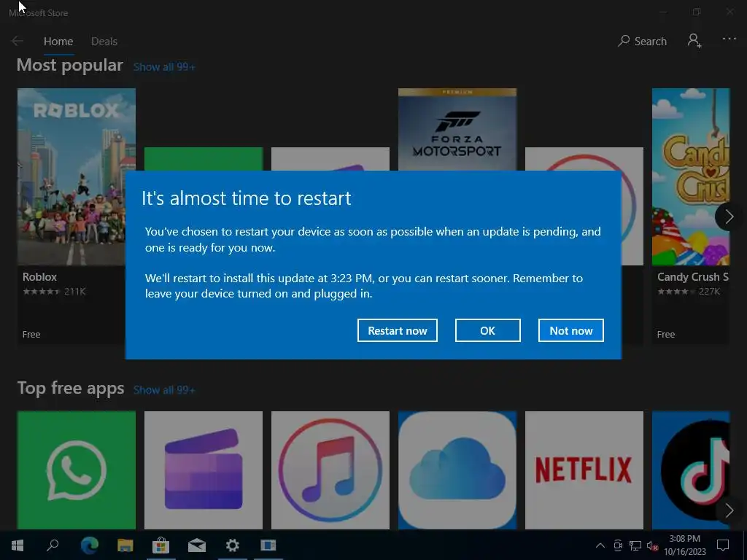This screenshot has width=747, height=560.
Task: Click the Restart now button
Action: click(398, 330)
